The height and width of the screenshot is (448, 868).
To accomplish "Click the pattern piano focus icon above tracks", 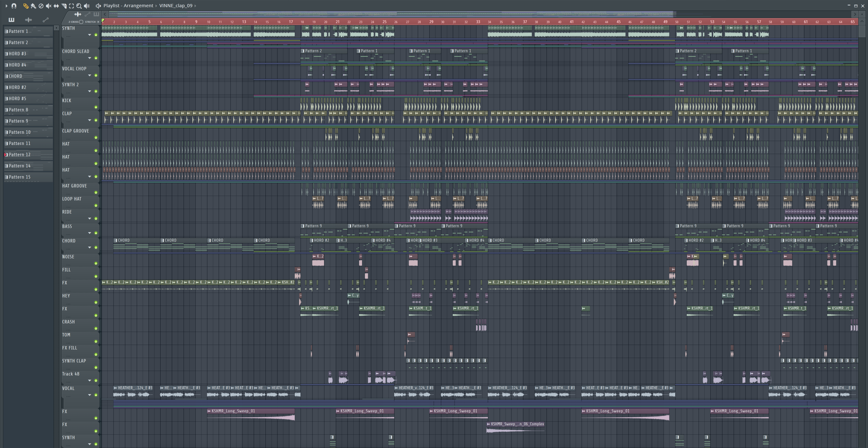I will [x=96, y=14].
